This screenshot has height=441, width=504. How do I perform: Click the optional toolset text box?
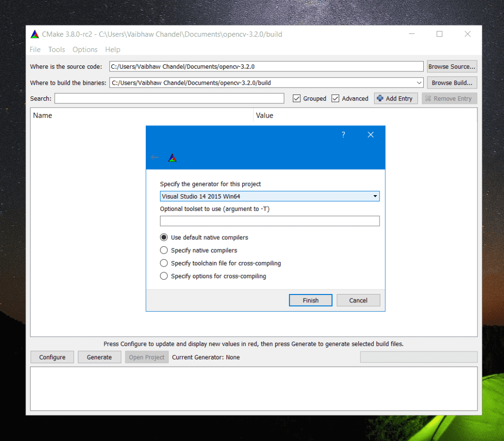pos(270,221)
